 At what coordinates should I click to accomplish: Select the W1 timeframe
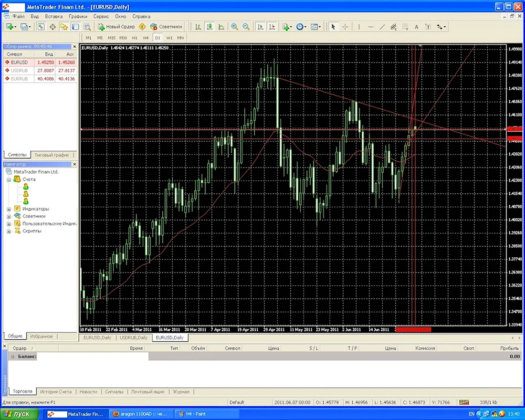point(169,38)
